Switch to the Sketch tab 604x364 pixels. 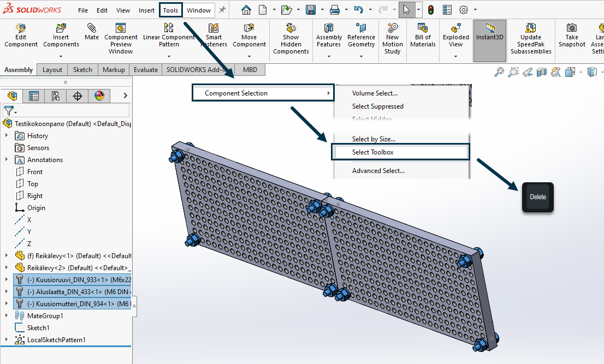point(82,70)
